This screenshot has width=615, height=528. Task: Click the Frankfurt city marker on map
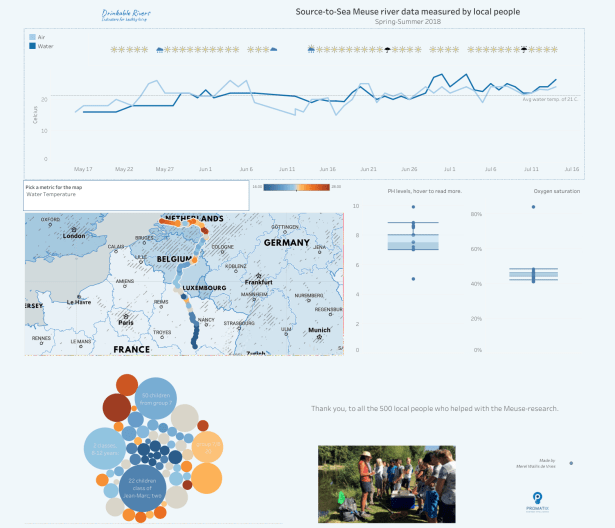(258, 276)
